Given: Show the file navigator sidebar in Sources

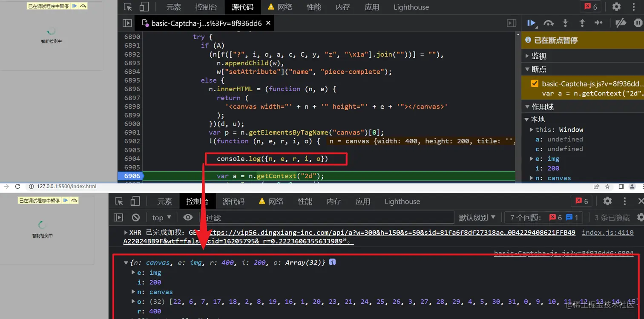Looking at the screenshot, I should [127, 23].
